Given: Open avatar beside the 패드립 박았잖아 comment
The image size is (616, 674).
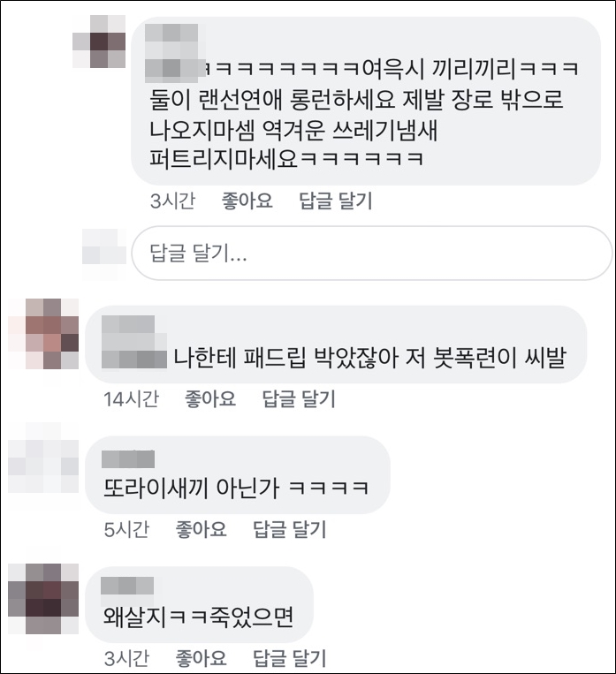Looking at the screenshot, I should click(x=43, y=334).
